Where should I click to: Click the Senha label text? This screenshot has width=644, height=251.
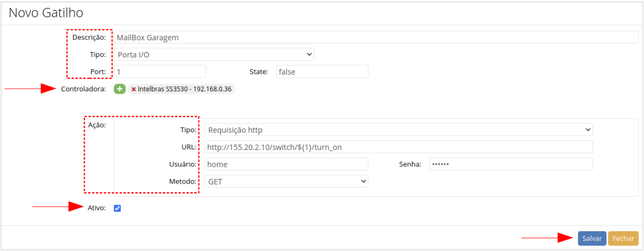click(410, 164)
